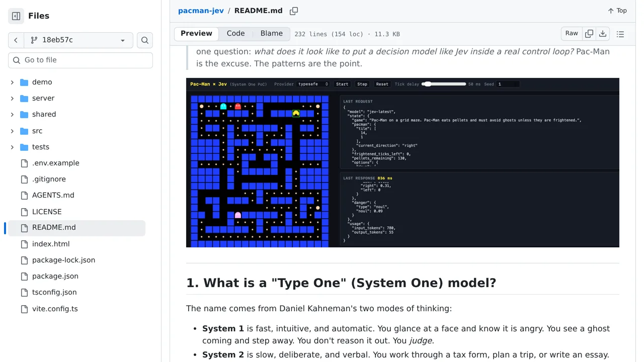Screen dimensions: 644x362
Task: Collapse the file tree side panel
Action: 16,16
